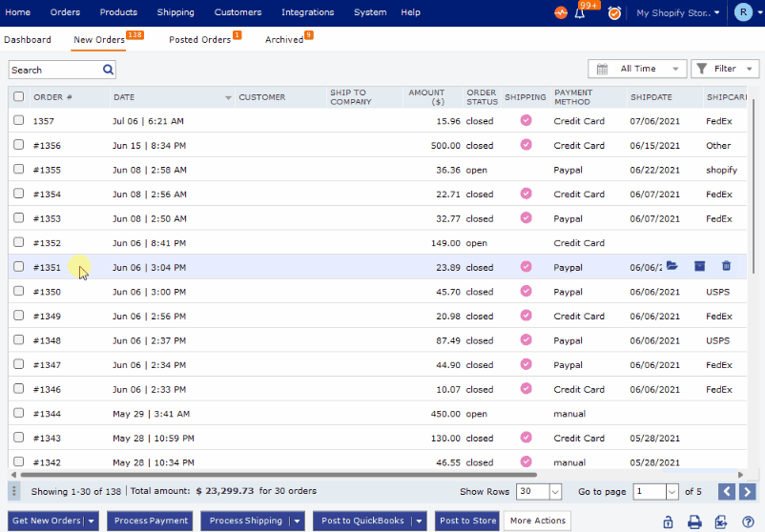Click the horizontal scrollbar under the orders table
765x532 pixels.
[277, 474]
